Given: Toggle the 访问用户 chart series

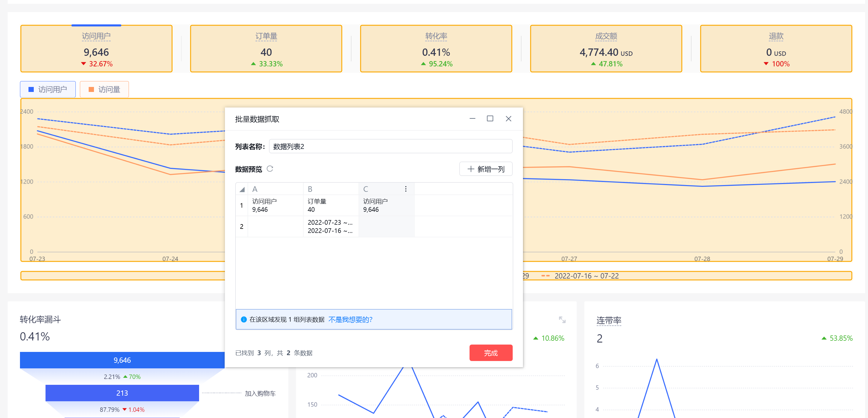Looking at the screenshot, I should [48, 89].
